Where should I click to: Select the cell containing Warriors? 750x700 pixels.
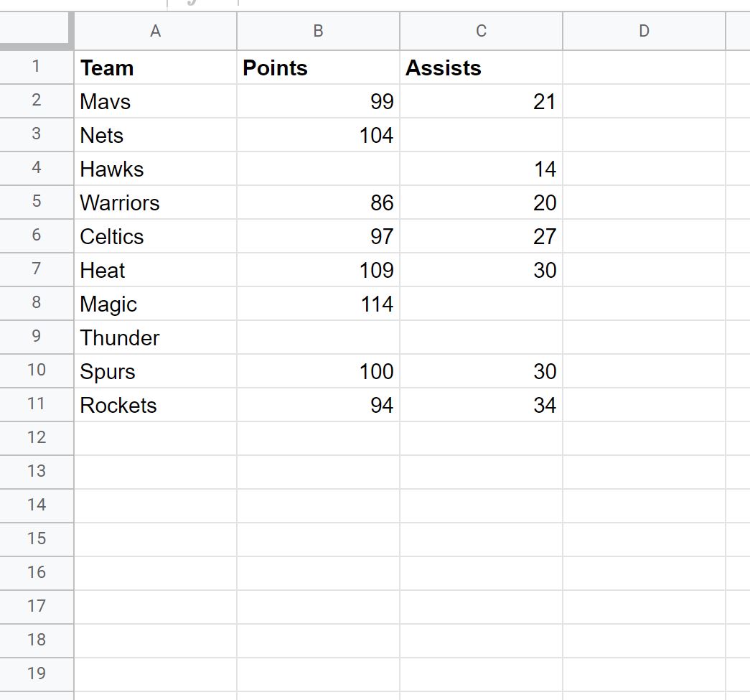156,202
